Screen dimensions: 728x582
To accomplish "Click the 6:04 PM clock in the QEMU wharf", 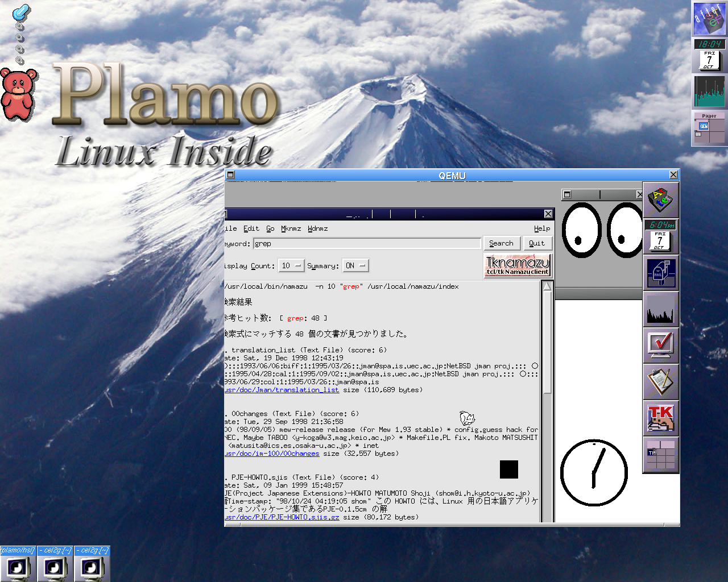I will tap(661, 236).
